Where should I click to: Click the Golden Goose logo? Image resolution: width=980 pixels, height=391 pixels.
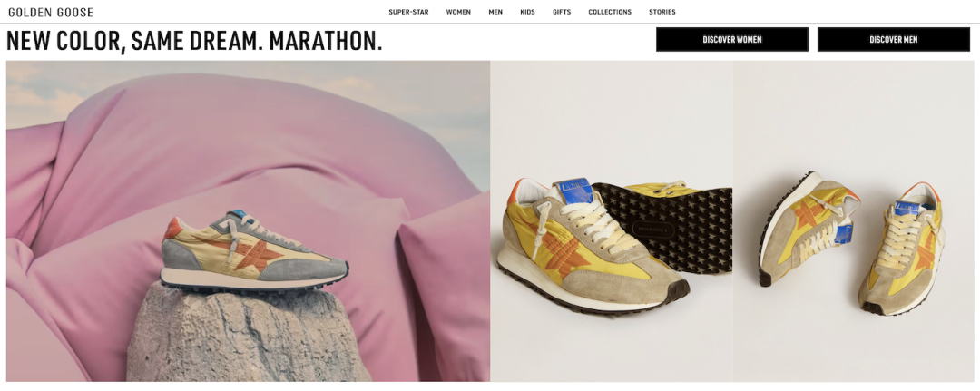[x=51, y=12]
